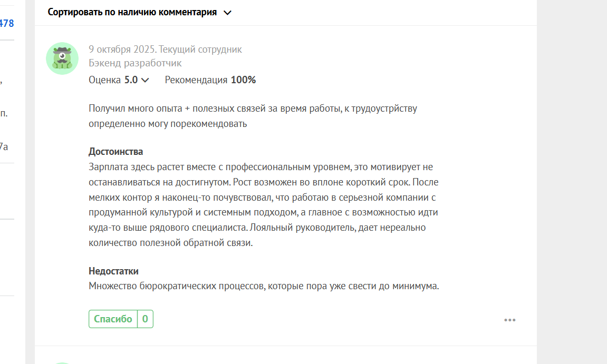
Task: Click the "7а" text in left sidebar
Action: coord(4,147)
